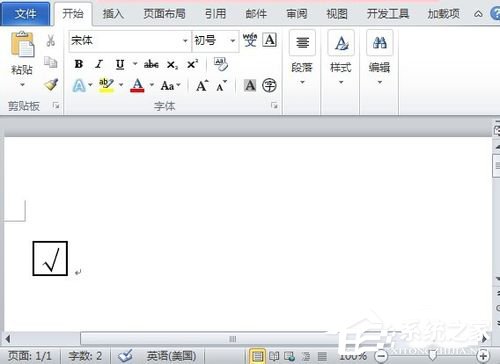Click the zoom in plus button
The width and height of the screenshot is (500, 364).
pos(484,356)
